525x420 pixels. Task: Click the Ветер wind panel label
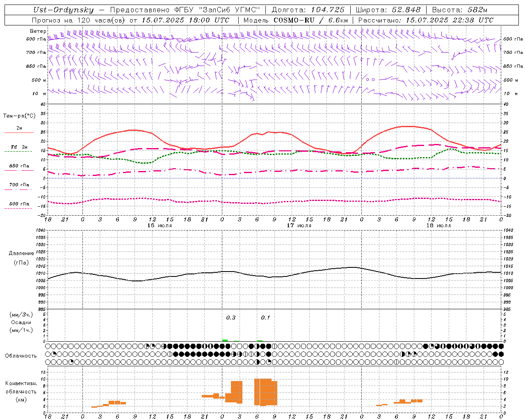tap(38, 31)
